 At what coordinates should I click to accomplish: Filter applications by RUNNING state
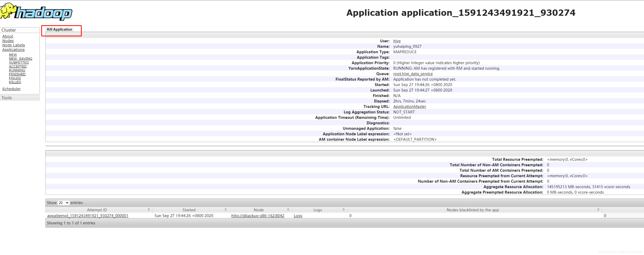click(x=17, y=70)
